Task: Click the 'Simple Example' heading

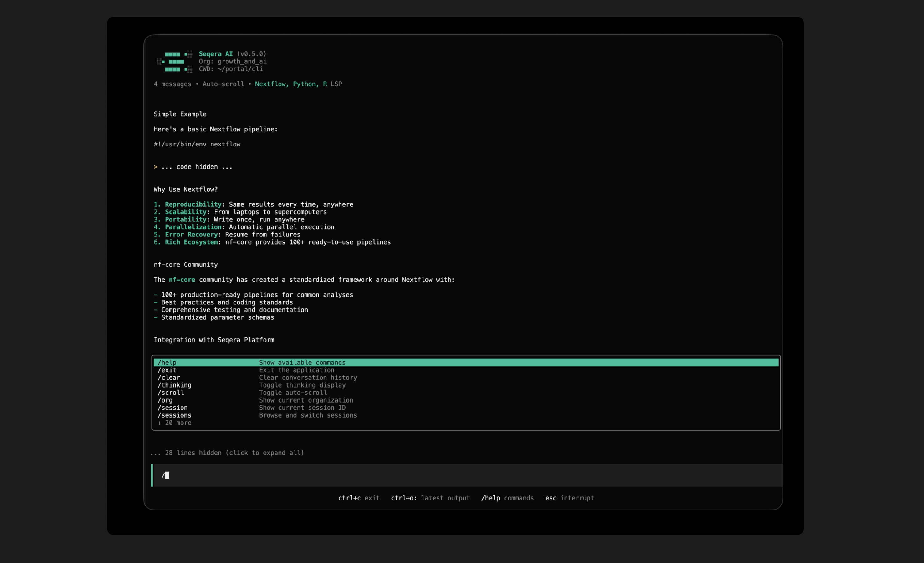Action: (180, 114)
